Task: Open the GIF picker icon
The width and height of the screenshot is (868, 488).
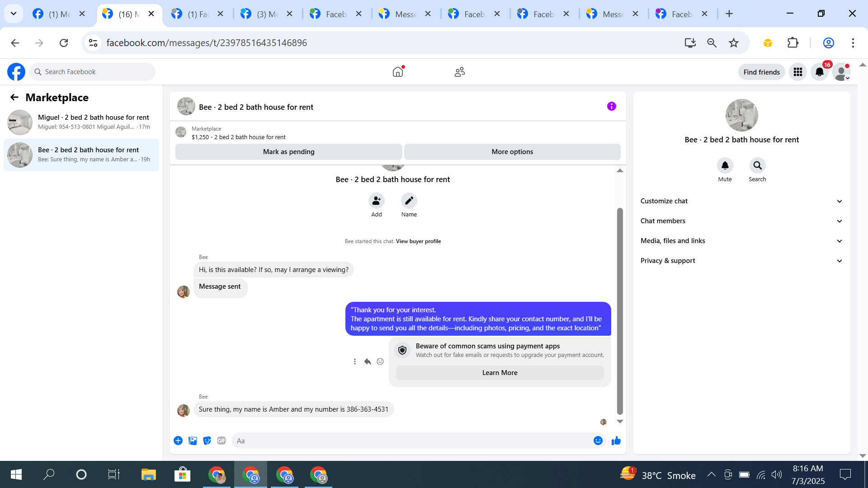Action: point(221,441)
